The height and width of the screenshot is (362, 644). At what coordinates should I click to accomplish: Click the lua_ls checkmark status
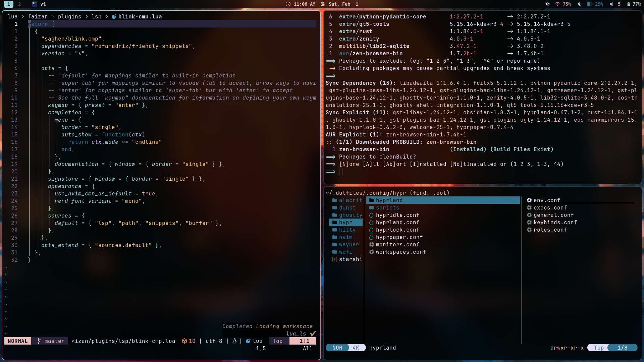tap(313, 334)
